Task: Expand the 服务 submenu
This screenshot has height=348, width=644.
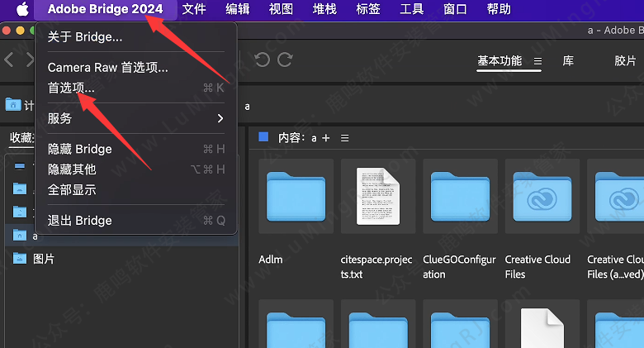Action: pyautogui.click(x=136, y=118)
